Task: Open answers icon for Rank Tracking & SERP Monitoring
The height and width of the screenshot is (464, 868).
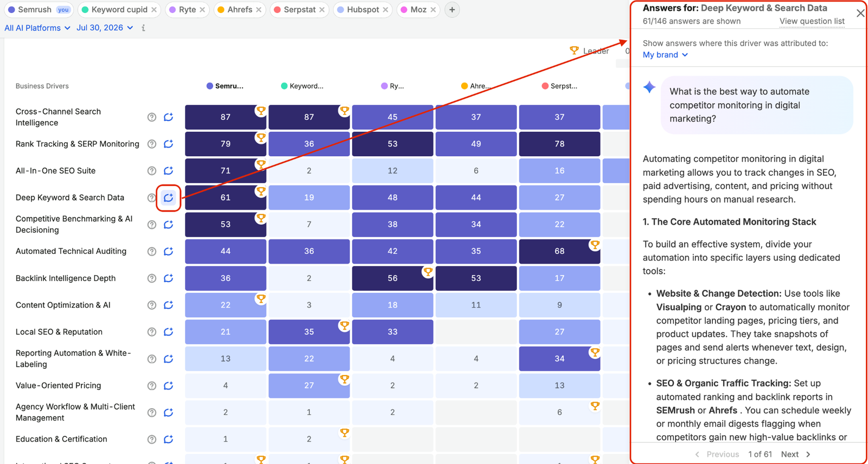Action: 169,144
